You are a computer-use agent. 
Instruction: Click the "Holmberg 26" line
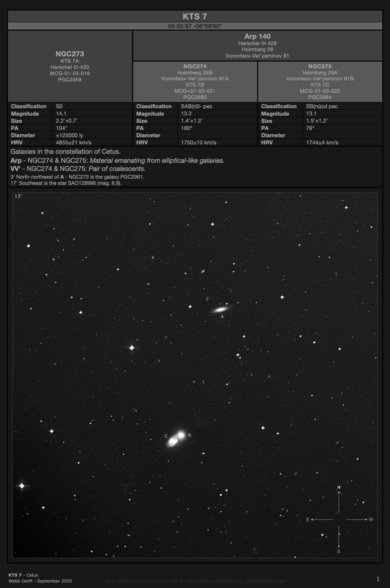258,49
